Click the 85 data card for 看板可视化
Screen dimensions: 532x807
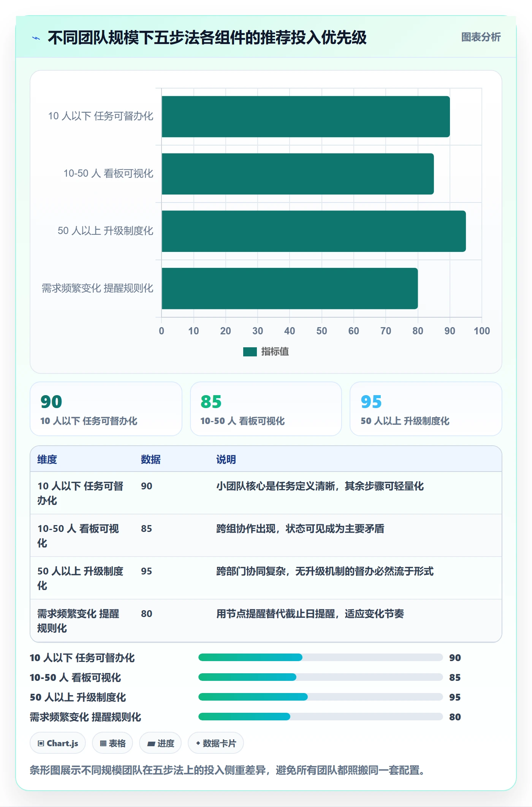point(266,409)
